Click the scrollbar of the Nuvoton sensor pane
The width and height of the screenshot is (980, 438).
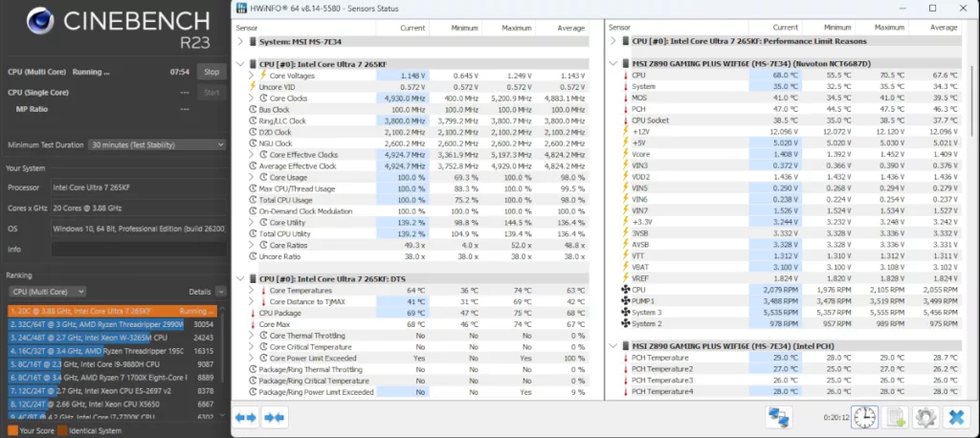coord(971,100)
